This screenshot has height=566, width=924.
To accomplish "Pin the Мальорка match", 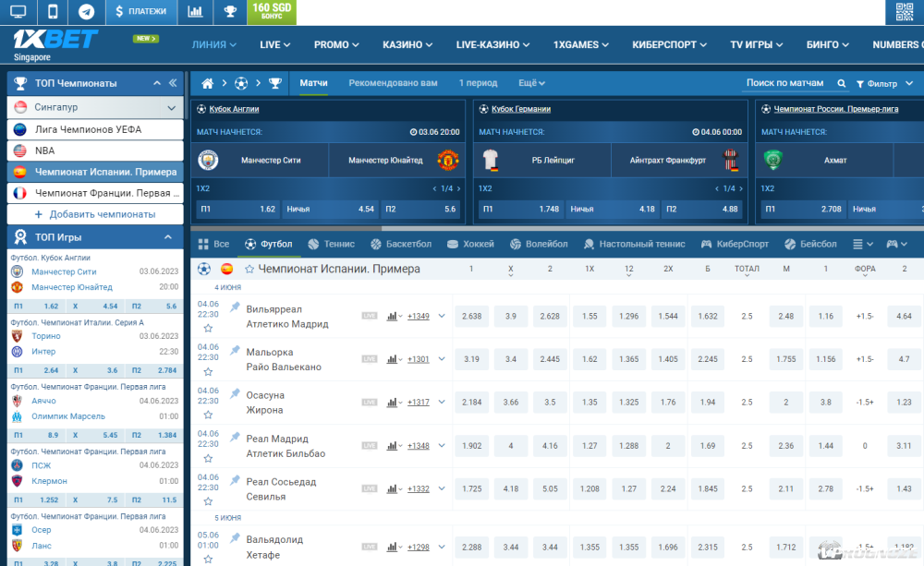I will 235,351.
